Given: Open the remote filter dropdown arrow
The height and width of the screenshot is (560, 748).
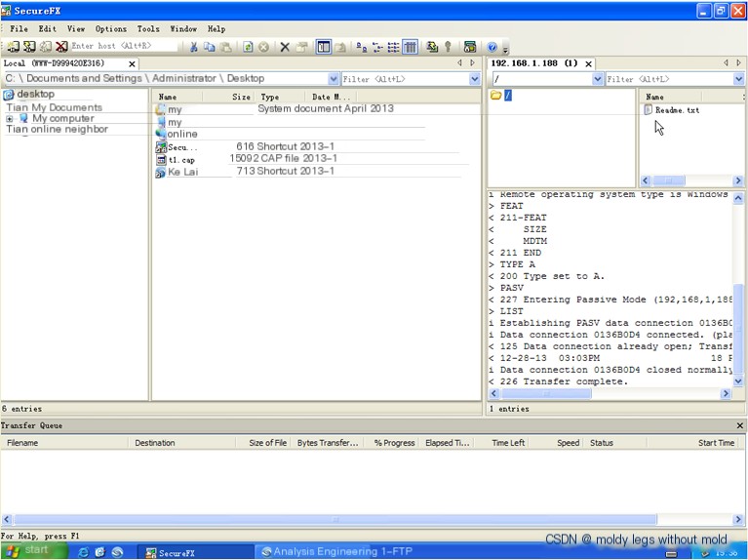Looking at the screenshot, I should coord(739,79).
